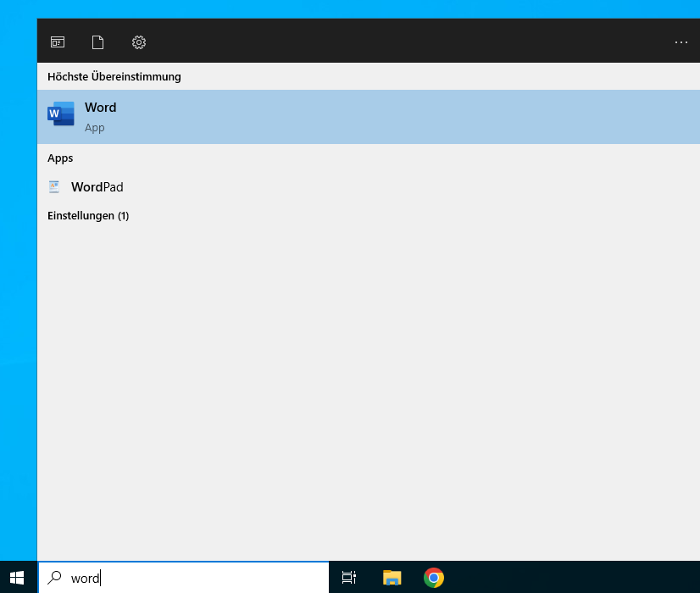Click the magnifier icon in search box
The width and height of the screenshot is (700, 593).
coord(55,578)
